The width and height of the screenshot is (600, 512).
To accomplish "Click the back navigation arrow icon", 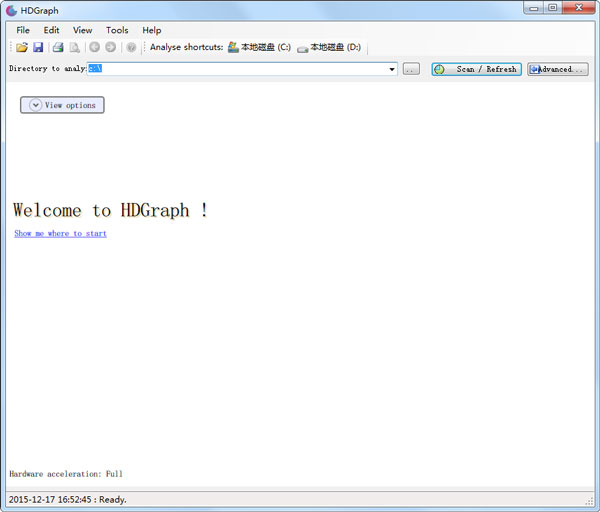I will 95,47.
